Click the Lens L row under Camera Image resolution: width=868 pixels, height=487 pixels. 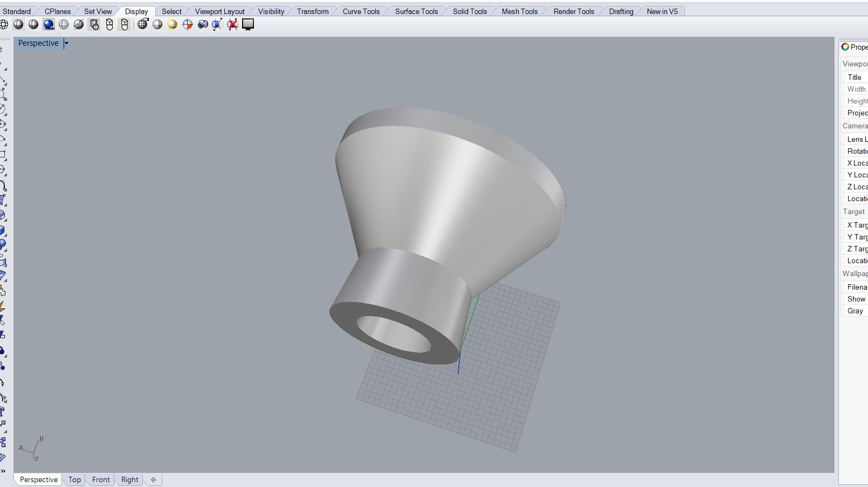(x=855, y=139)
